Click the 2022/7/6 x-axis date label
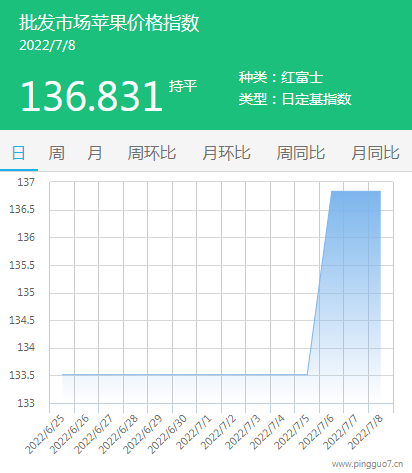The width and height of the screenshot is (412, 473). [316, 432]
